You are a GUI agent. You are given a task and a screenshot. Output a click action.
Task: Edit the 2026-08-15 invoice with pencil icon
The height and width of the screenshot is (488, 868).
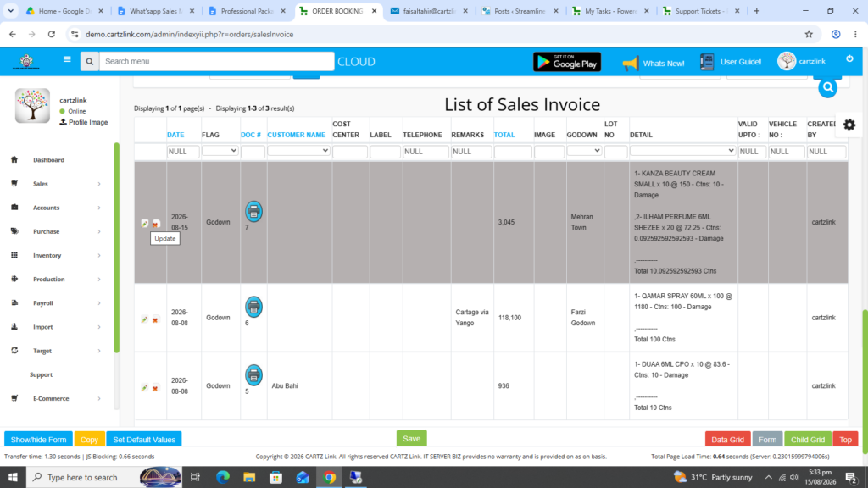pyautogui.click(x=144, y=224)
